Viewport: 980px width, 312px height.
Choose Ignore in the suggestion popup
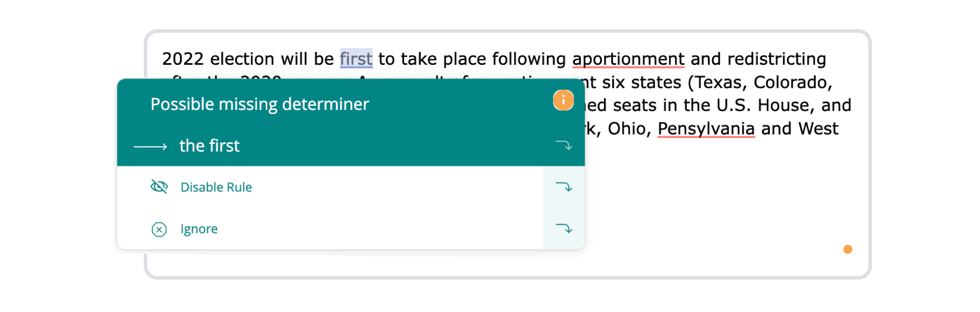coord(330,229)
